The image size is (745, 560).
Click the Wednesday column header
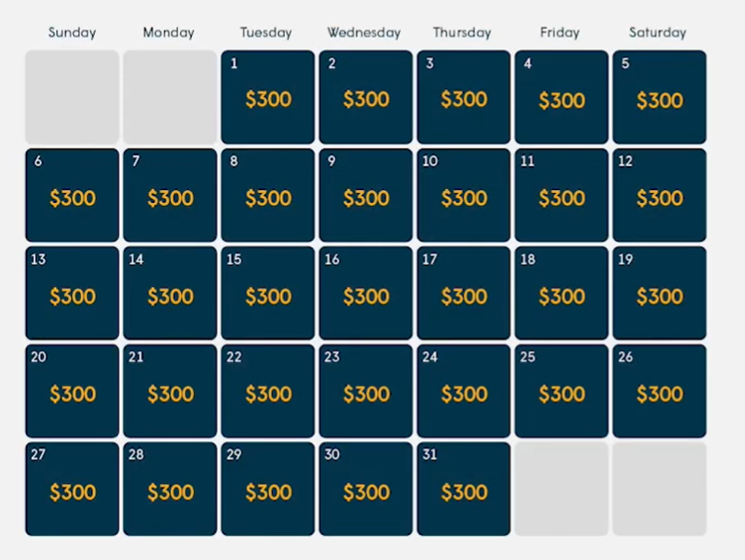click(x=364, y=33)
